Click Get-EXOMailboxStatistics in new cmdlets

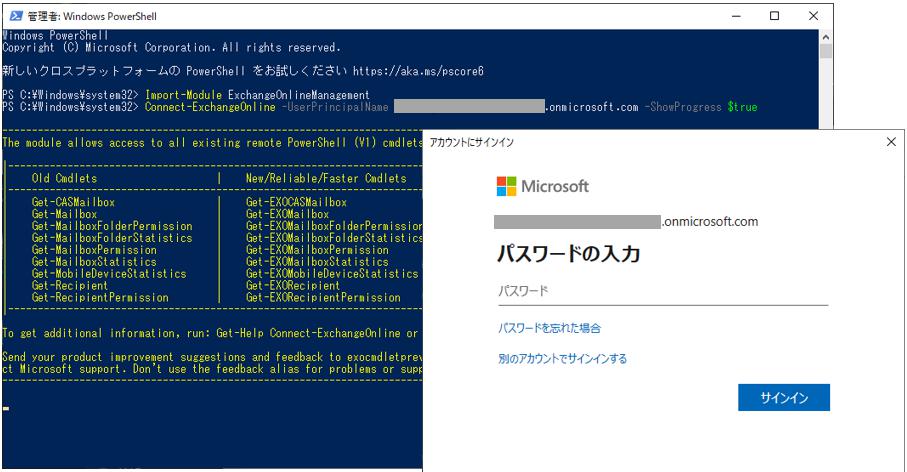pyautogui.click(x=317, y=261)
